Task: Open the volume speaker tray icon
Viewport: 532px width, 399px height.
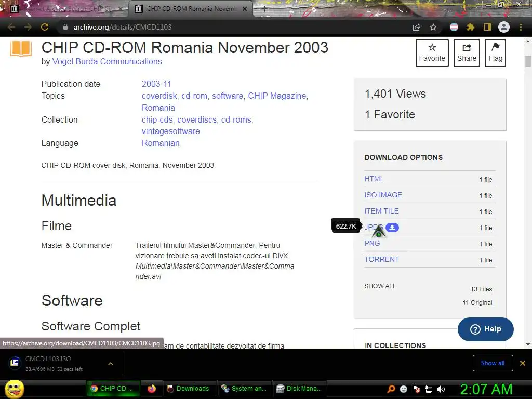Action: [x=441, y=389]
